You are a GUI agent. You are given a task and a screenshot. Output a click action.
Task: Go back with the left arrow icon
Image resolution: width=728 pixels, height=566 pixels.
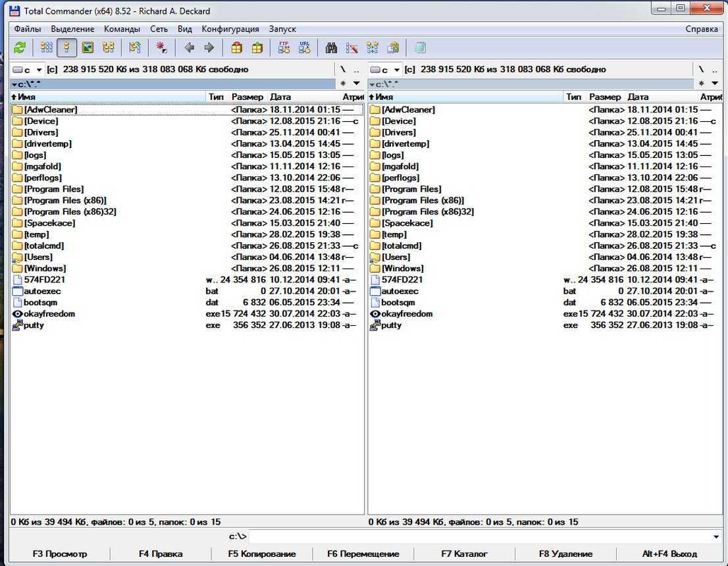point(190,47)
